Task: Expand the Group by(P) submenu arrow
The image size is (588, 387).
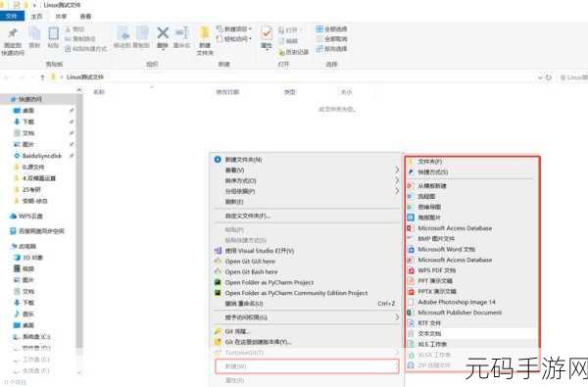Action: point(397,191)
